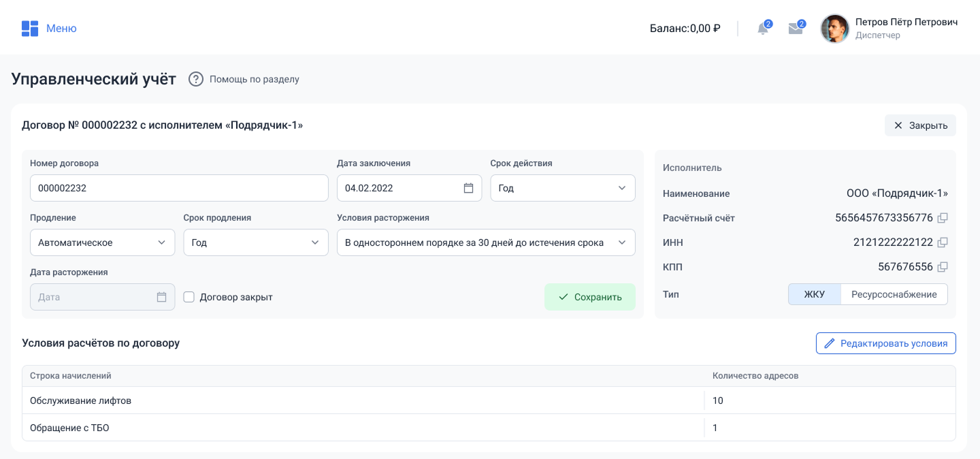Copy the КПП value

coord(943,267)
